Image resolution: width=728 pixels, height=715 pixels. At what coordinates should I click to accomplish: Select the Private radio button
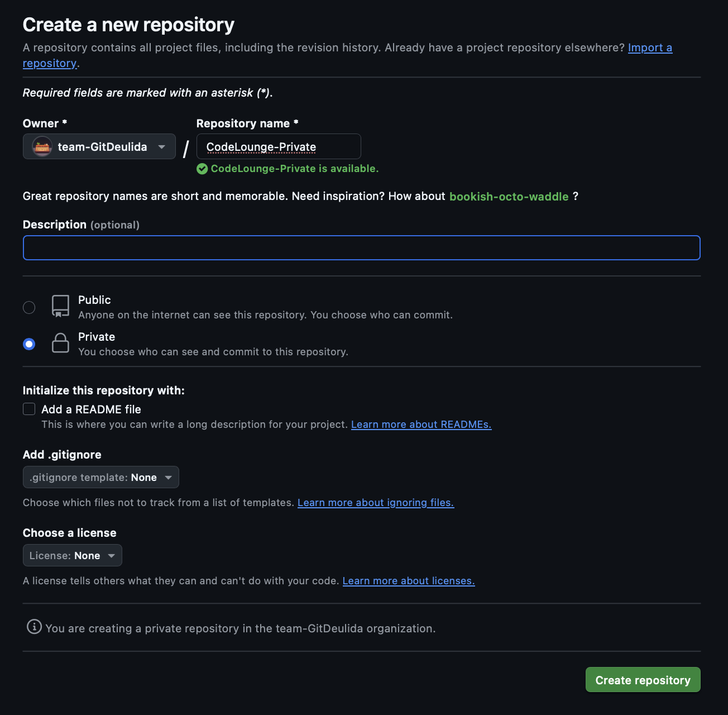coord(29,344)
